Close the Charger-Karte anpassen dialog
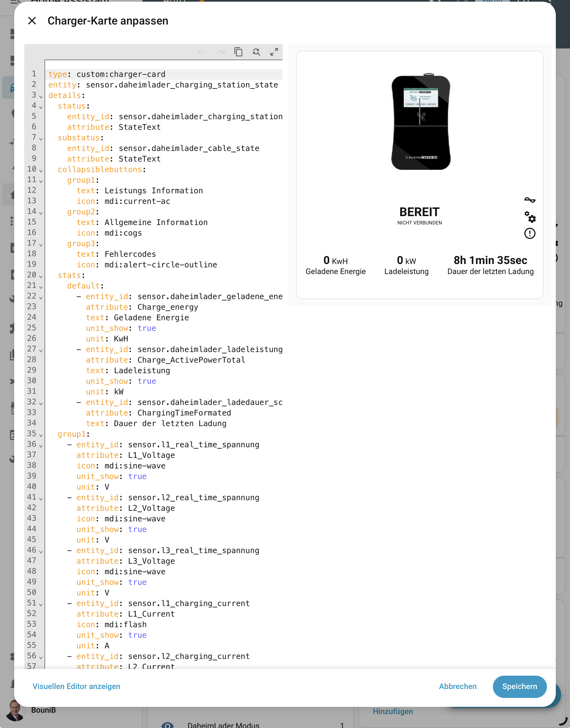570x728 pixels. (32, 21)
